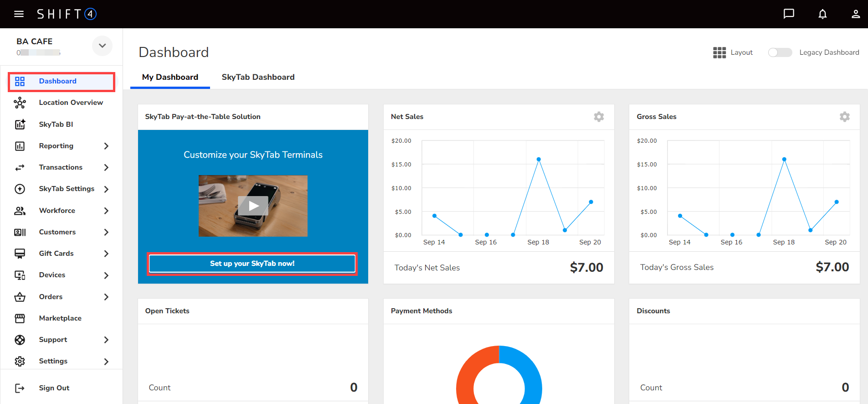Expand the Gift Cards submenu arrow
This screenshot has height=404, width=868.
pos(106,254)
